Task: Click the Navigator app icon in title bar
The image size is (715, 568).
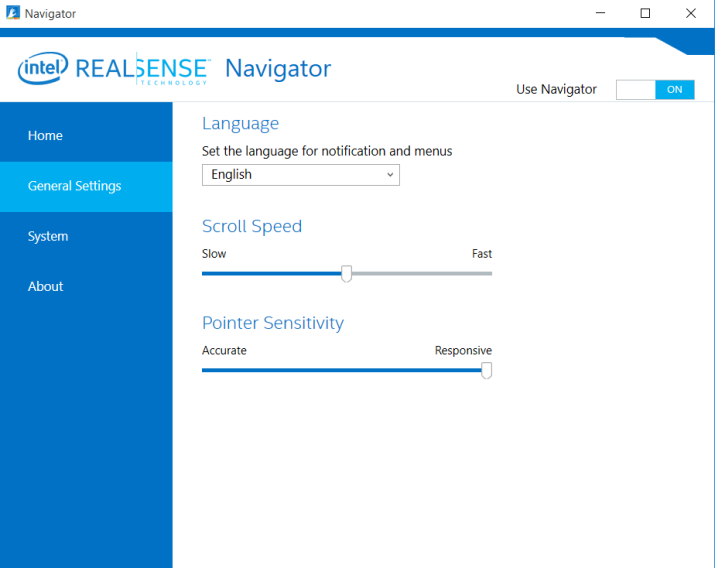Action: point(12,13)
